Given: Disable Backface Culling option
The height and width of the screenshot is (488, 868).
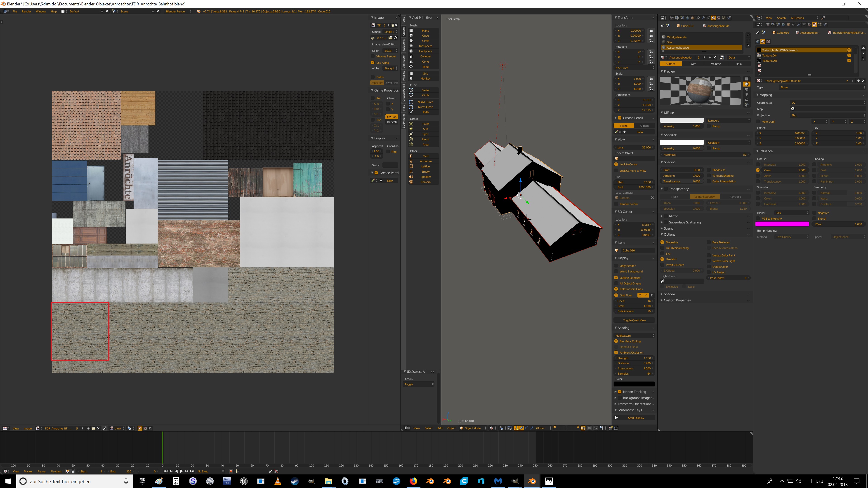Looking at the screenshot, I should (616, 341).
